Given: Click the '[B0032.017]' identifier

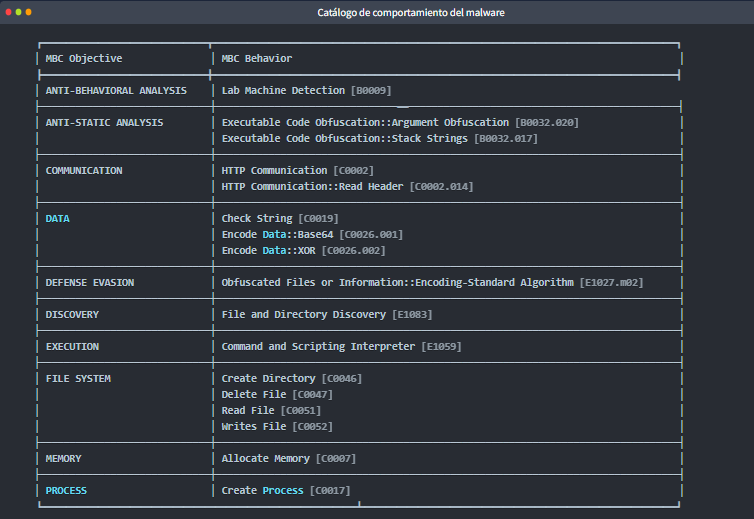Looking at the screenshot, I should [x=506, y=139].
